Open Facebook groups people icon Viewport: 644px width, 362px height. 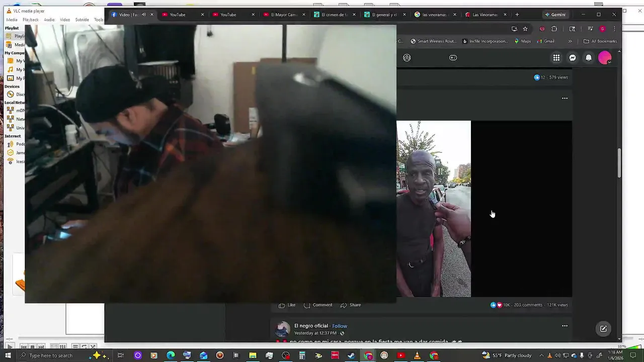pyautogui.click(x=407, y=57)
